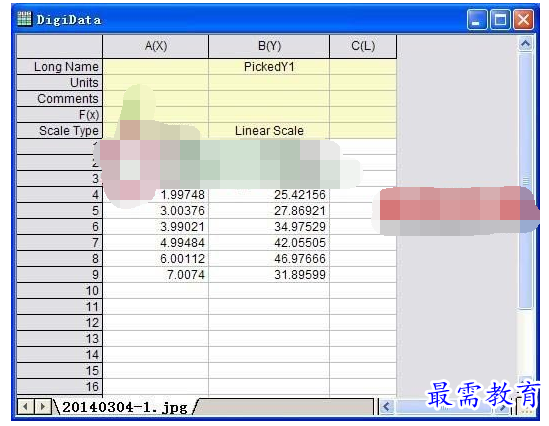Minimize the DigiData window
Screen dimensions: 549x426
(x=477, y=19)
